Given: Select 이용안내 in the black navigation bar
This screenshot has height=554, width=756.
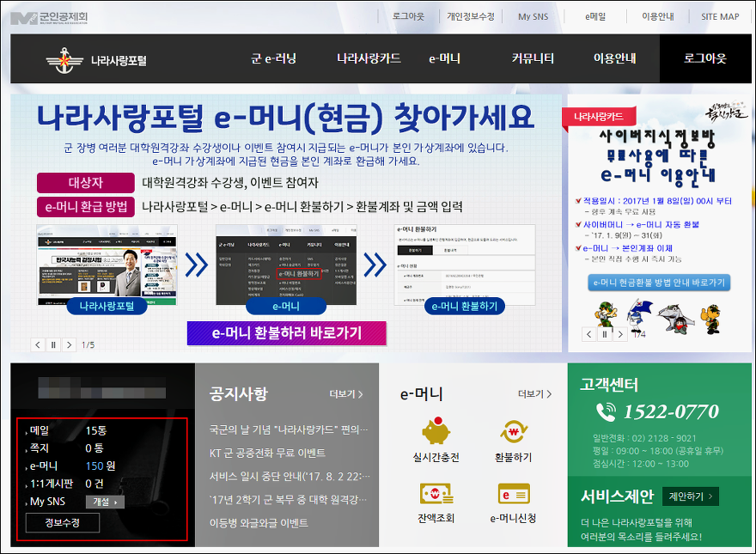Looking at the screenshot, I should pyautogui.click(x=615, y=58).
